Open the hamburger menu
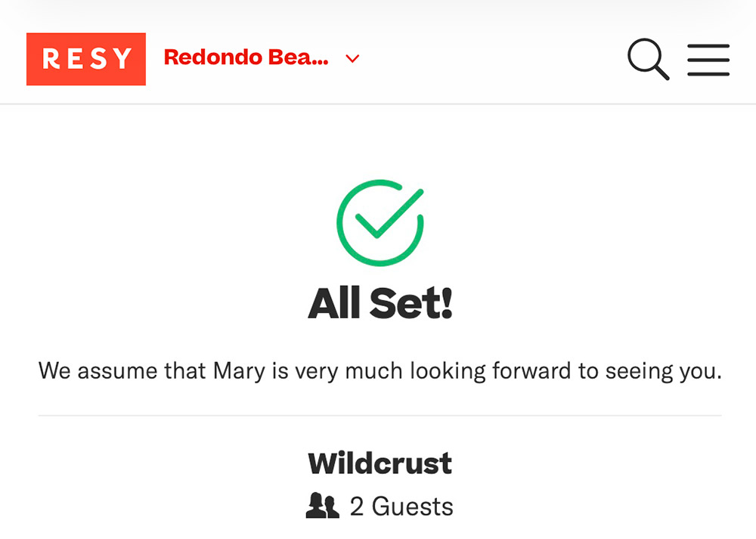The image size is (756, 539). [x=708, y=60]
